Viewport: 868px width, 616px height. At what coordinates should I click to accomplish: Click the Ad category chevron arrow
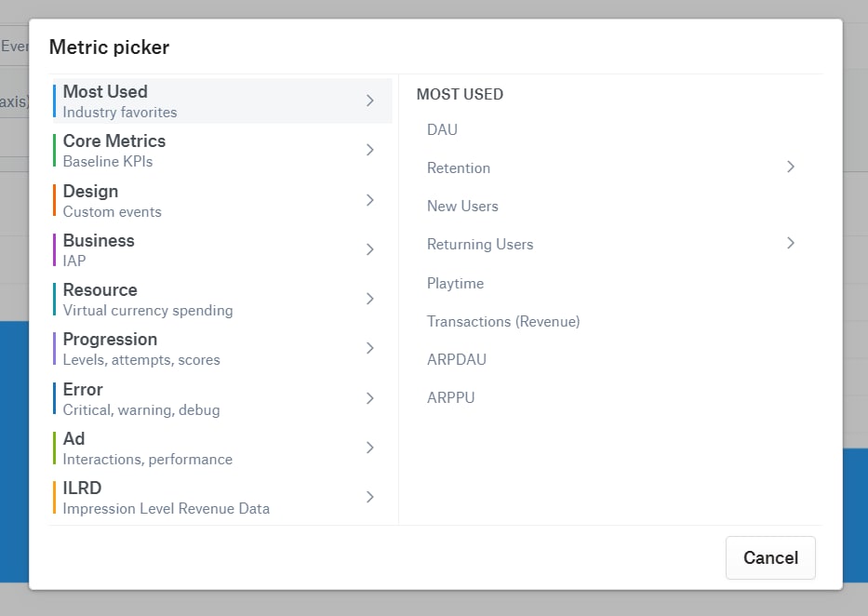click(369, 448)
